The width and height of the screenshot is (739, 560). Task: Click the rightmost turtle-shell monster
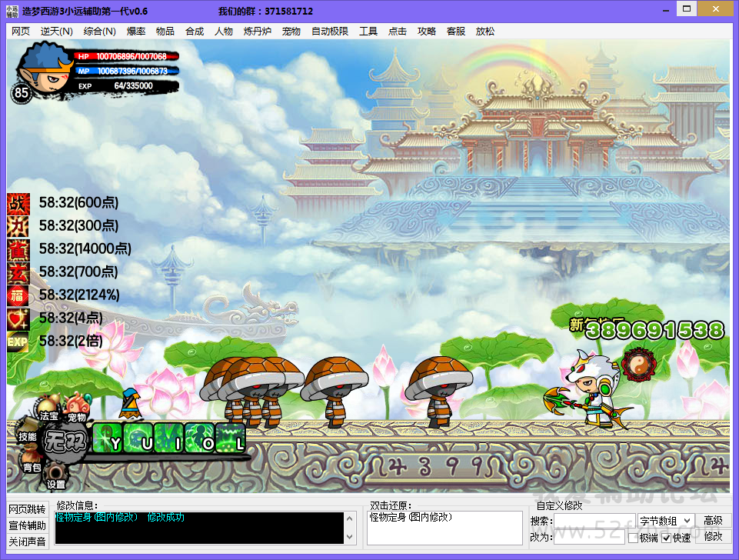(439, 392)
